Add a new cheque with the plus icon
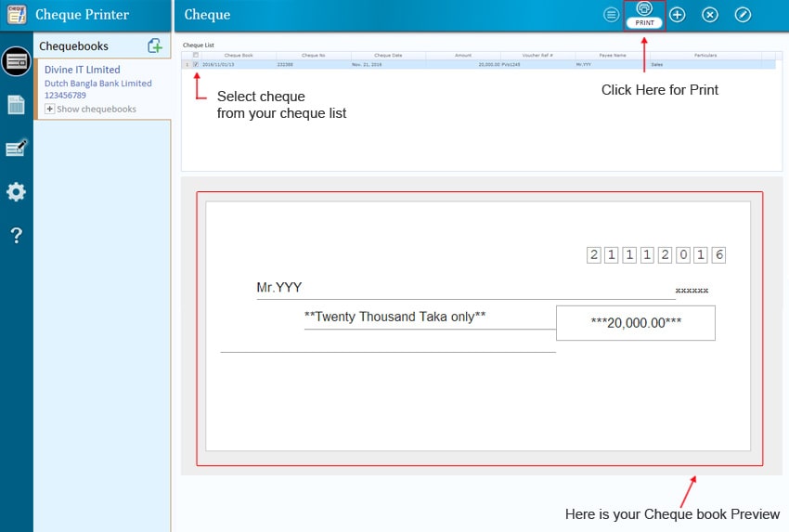Image resolution: width=789 pixels, height=532 pixels. click(x=678, y=15)
